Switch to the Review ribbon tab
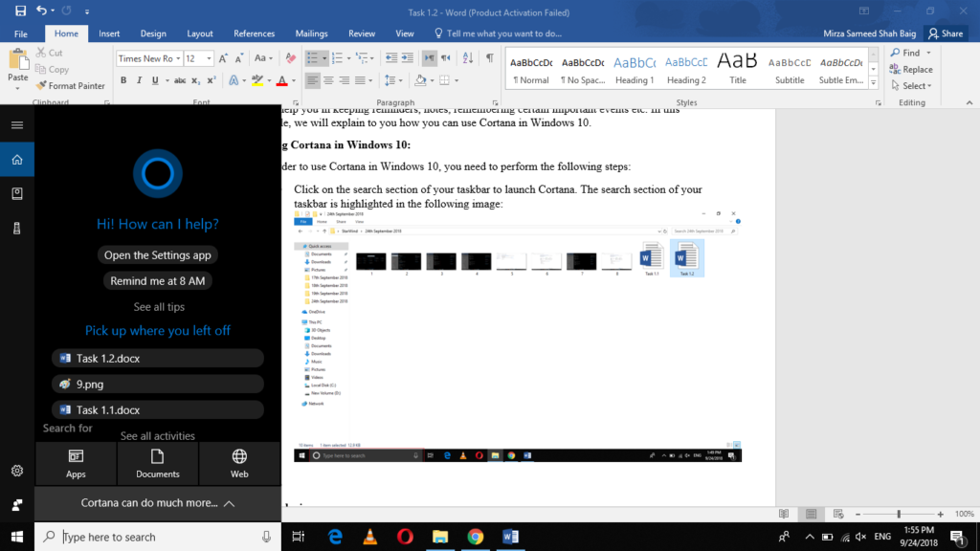Screen dimensions: 980x551 [x=361, y=33]
